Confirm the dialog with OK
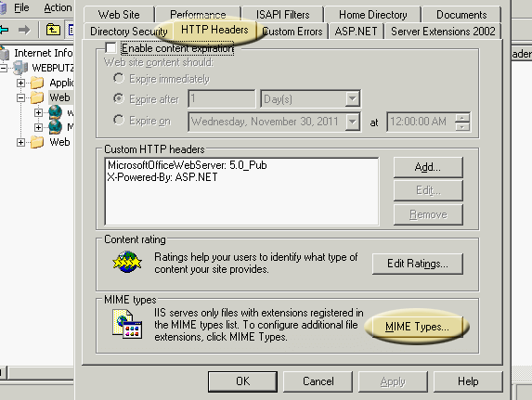The image size is (532, 400). click(x=242, y=381)
